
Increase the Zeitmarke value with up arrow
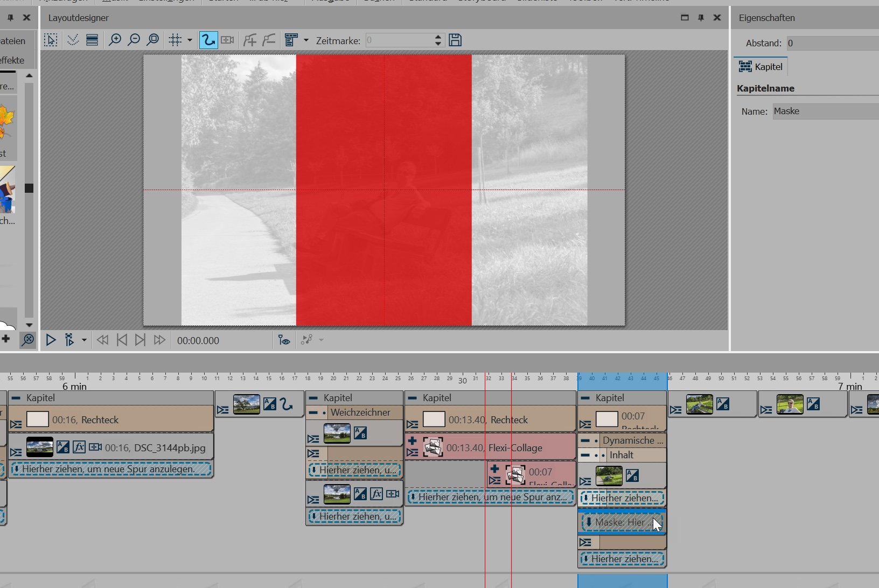point(438,37)
